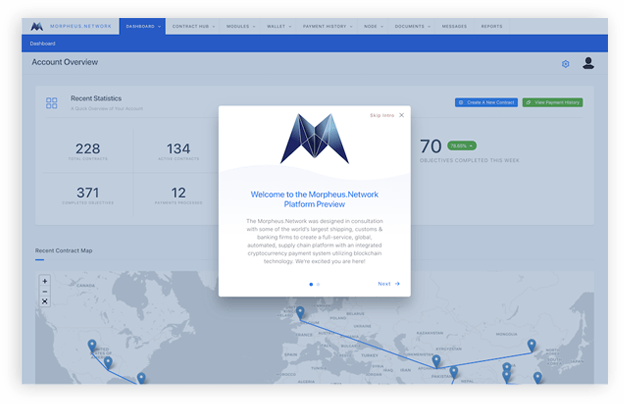Select the first intro page dot

coord(311,284)
